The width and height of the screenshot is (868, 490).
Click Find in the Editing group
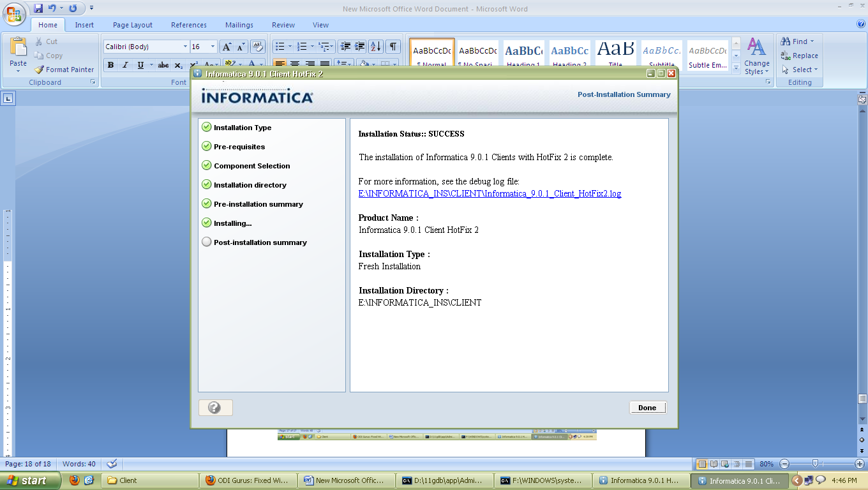tap(798, 41)
